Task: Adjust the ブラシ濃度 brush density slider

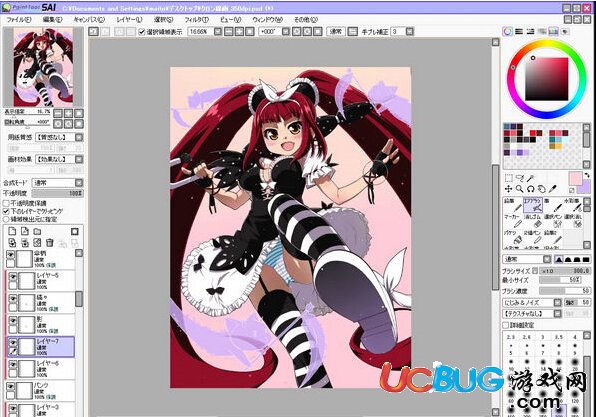Action: (564, 291)
